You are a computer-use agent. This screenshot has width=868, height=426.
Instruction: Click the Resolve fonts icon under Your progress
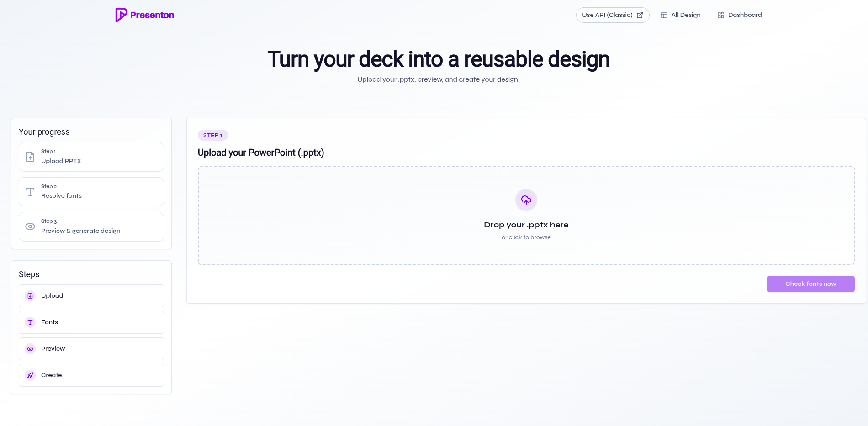(x=30, y=192)
